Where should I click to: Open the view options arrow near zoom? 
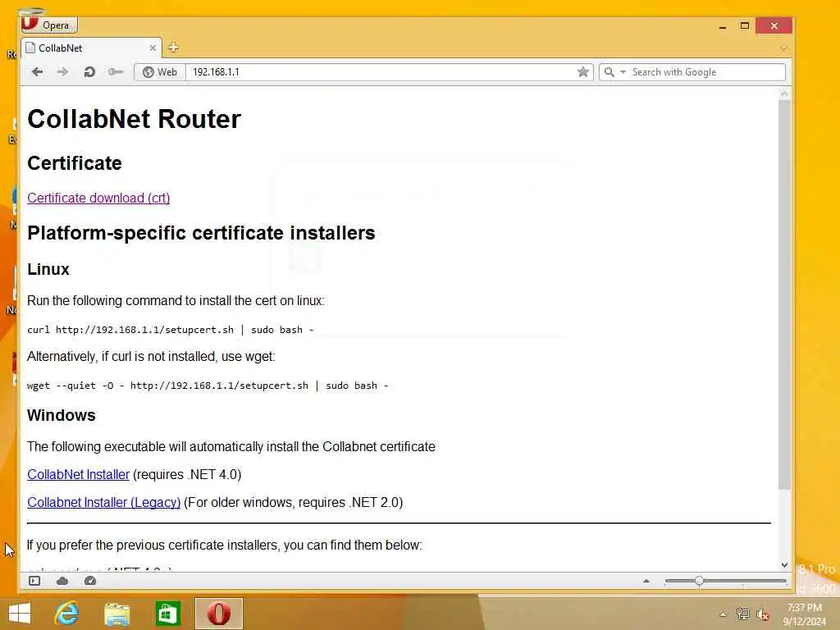(646, 581)
